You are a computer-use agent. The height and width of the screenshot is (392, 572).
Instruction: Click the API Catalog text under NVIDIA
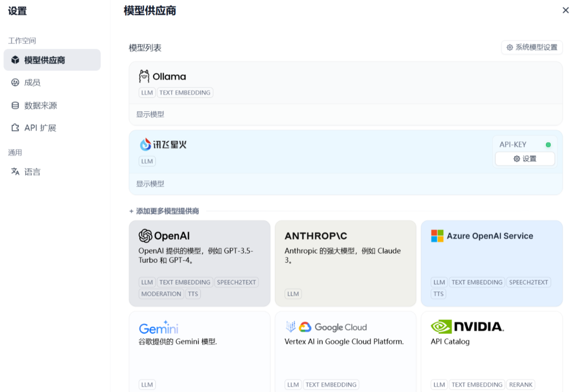(x=450, y=341)
